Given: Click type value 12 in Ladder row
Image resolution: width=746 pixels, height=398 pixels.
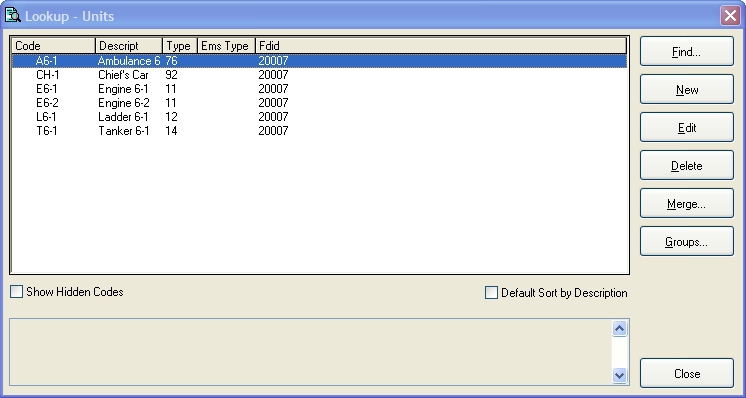Looking at the screenshot, I should click(x=171, y=116).
